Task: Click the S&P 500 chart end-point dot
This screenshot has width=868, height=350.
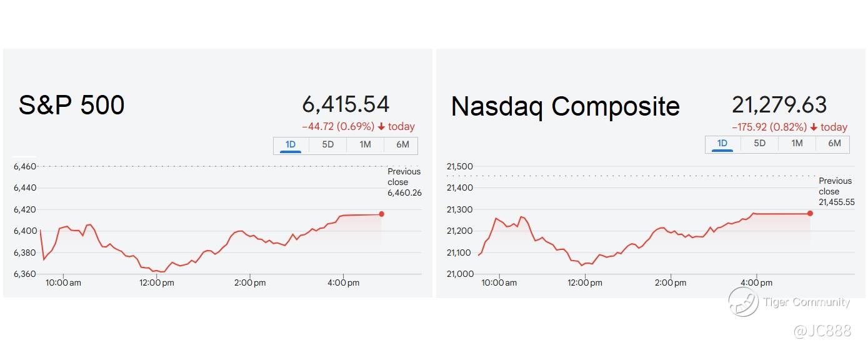Action: (x=382, y=214)
